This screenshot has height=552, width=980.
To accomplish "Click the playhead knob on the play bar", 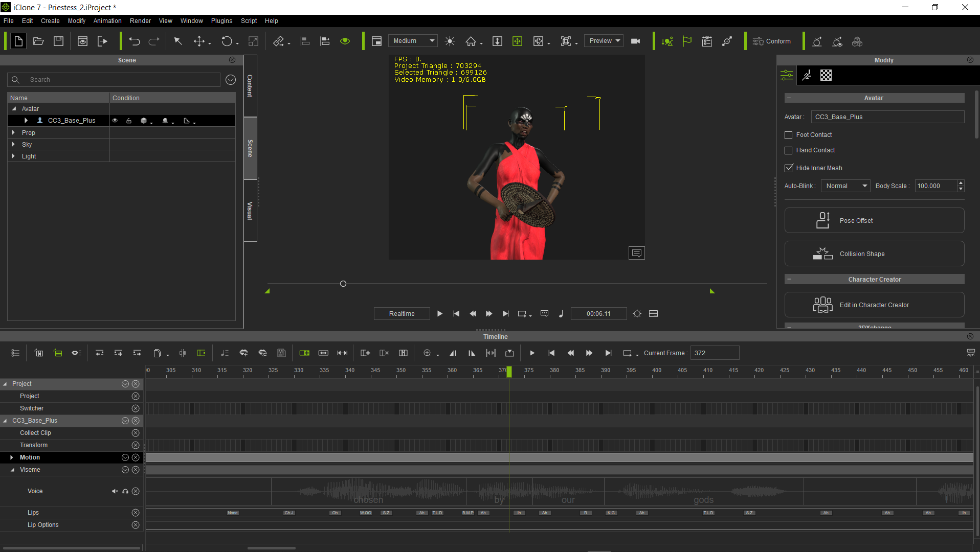I will tap(343, 284).
